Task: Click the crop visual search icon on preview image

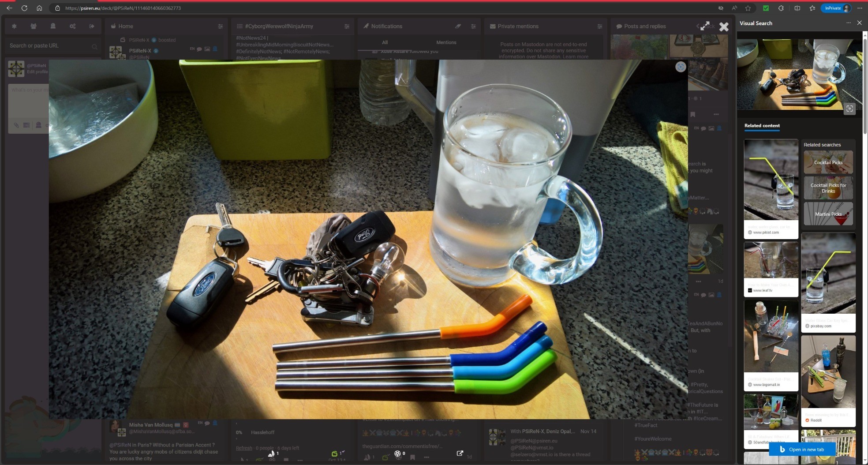Action: pos(849,109)
